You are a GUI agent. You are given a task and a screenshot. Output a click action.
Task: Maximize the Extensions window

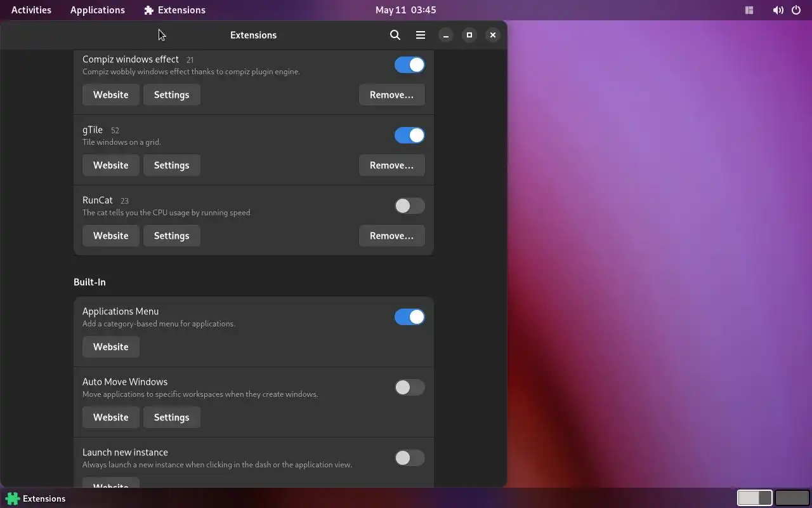point(469,35)
